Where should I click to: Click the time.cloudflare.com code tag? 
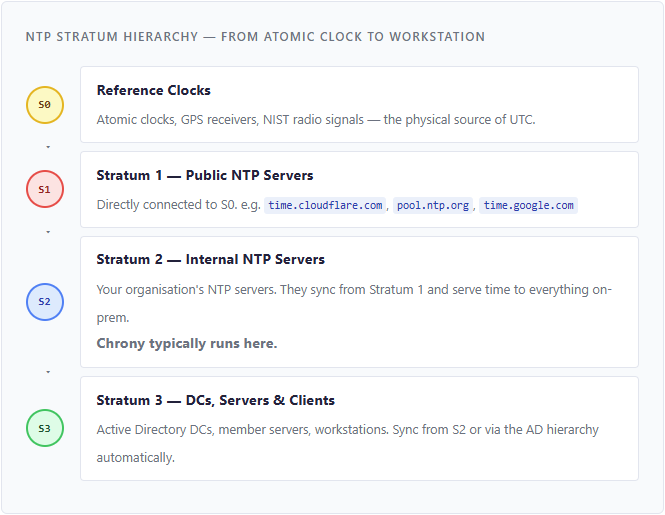(x=325, y=205)
